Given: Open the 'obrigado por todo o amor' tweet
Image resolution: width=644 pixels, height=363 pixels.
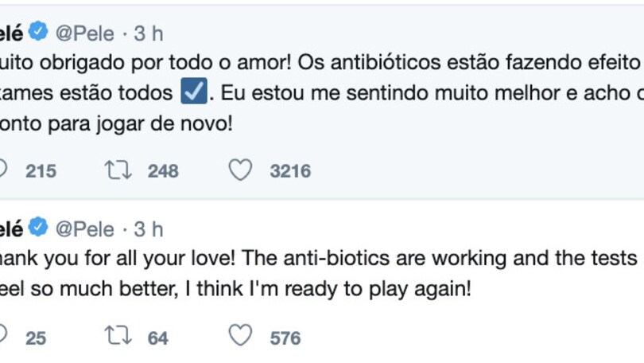Looking at the screenshot, I should click(318, 62).
